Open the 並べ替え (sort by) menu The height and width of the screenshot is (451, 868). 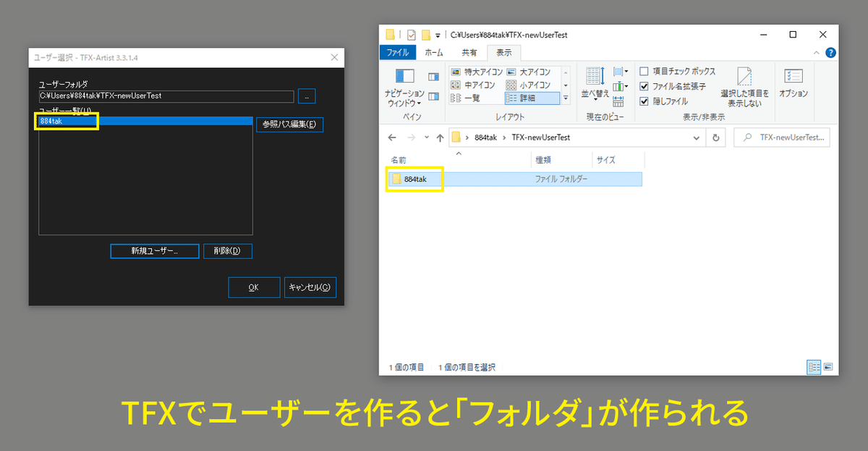595,83
